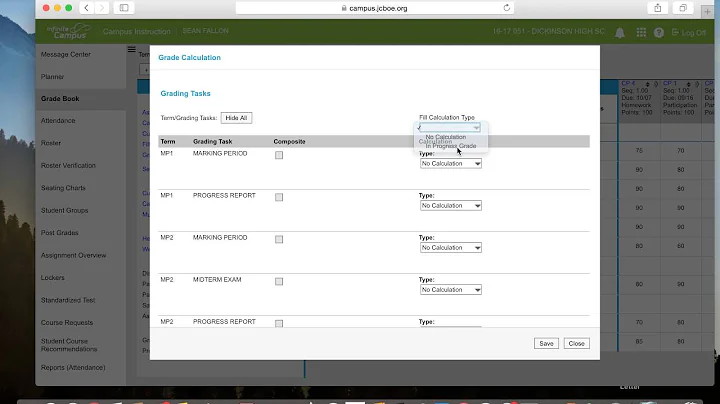720x404 pixels.
Task: Click the Hide All button
Action: tap(236, 118)
